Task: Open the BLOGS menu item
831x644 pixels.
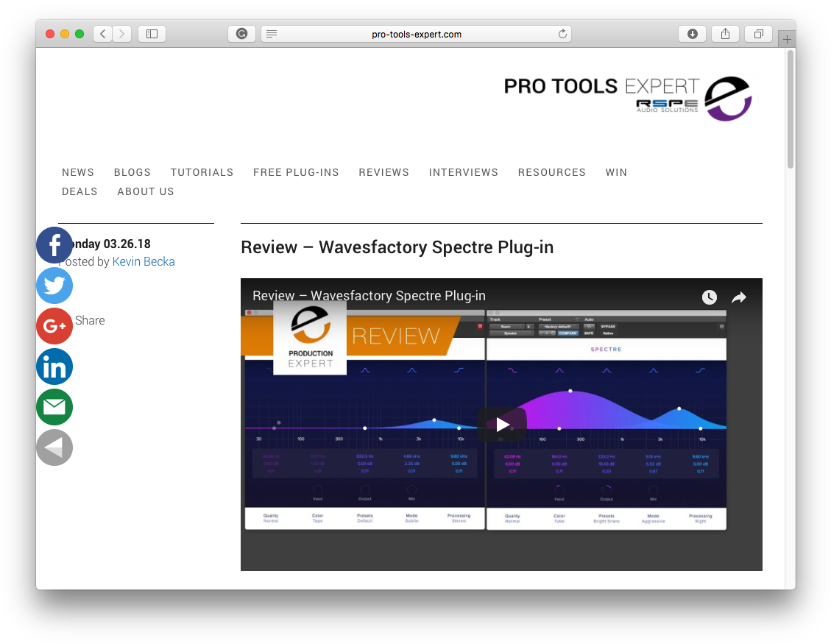Action: tap(132, 172)
